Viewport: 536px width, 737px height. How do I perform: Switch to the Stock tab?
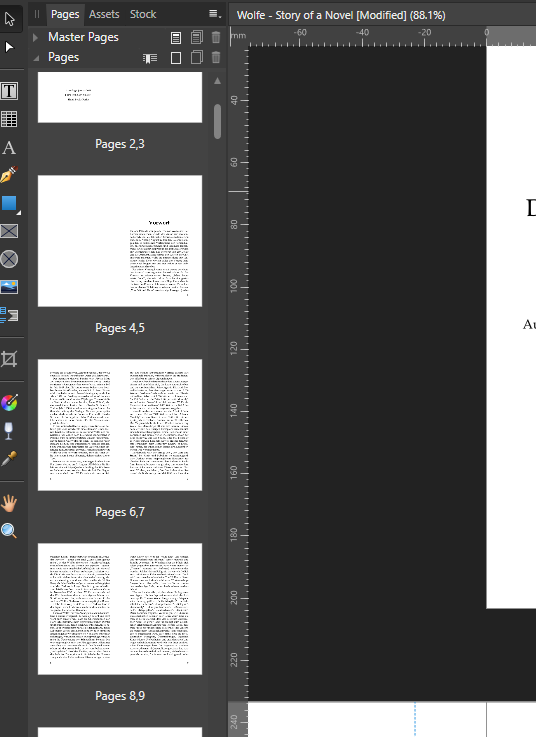[143, 15]
